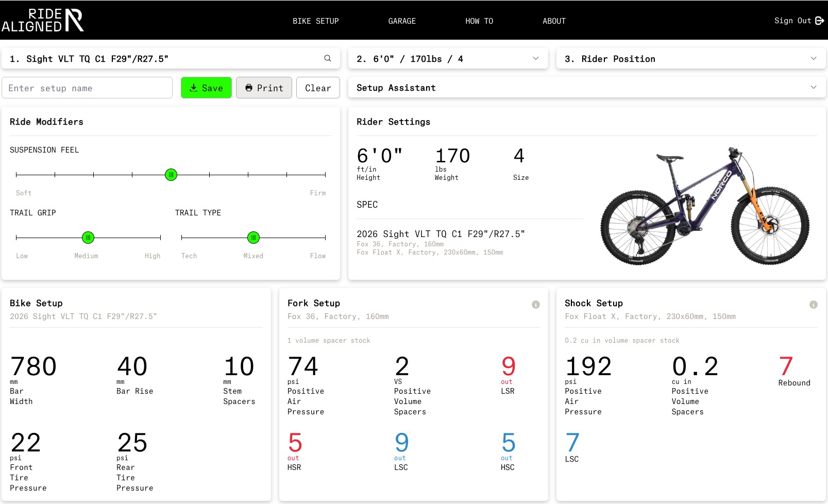This screenshot has height=504, width=828.
Task: Click the 192 psi shock air pressure
Action: 588,366
